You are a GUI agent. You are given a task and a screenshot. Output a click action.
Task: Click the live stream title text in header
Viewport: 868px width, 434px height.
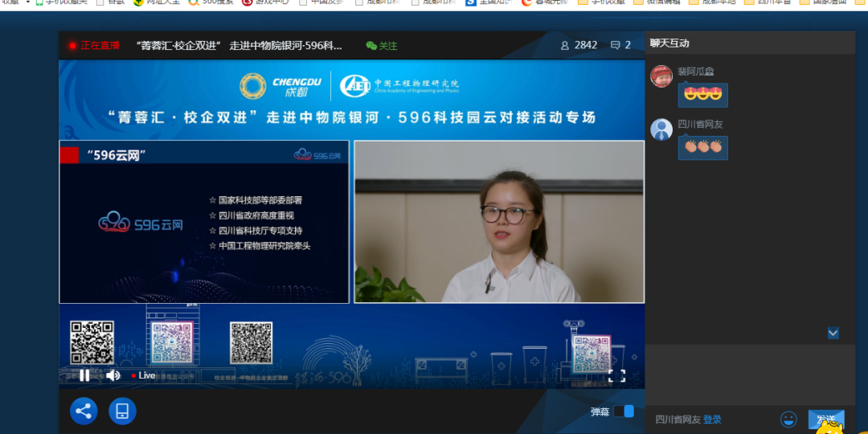[x=239, y=45]
